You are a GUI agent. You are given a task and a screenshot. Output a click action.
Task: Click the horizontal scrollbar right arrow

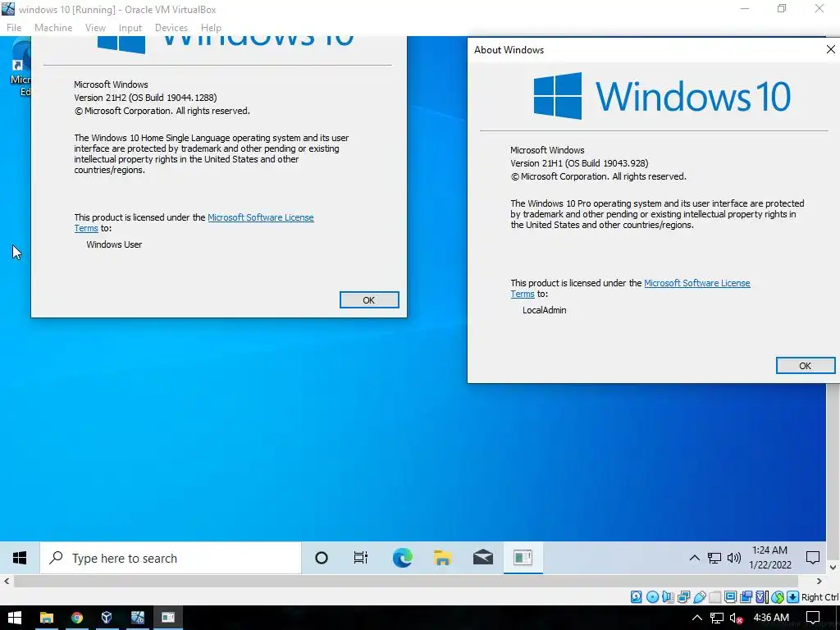pos(819,581)
